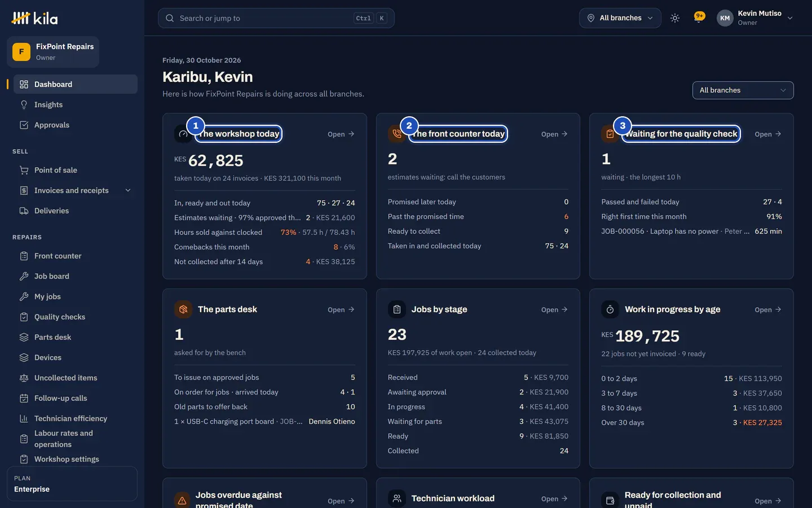
Task: Open the All branches dropdown in the top bar
Action: pos(620,18)
